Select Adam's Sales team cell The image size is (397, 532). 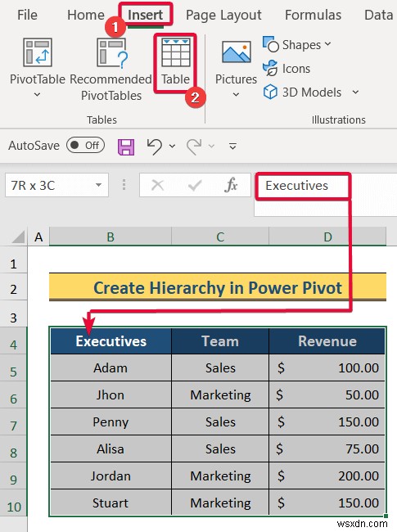(220, 367)
